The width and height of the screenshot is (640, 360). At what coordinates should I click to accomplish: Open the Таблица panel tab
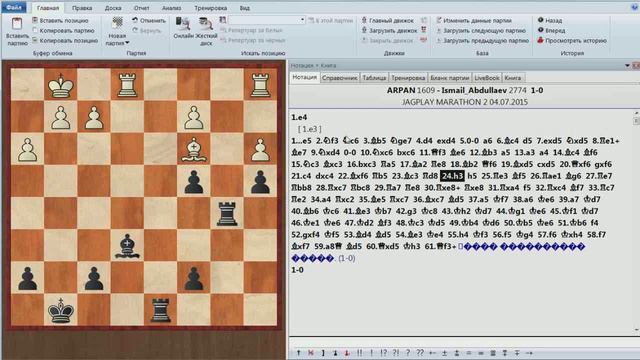374,78
